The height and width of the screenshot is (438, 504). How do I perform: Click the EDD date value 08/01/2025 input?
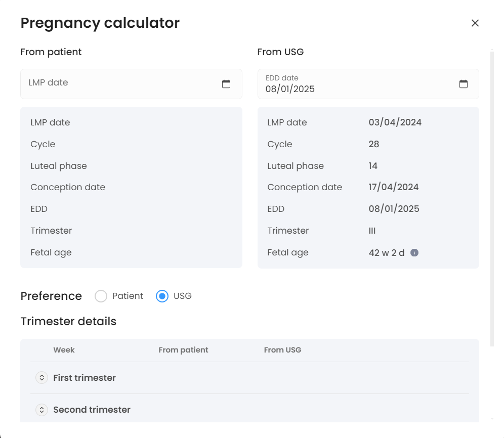354,89
